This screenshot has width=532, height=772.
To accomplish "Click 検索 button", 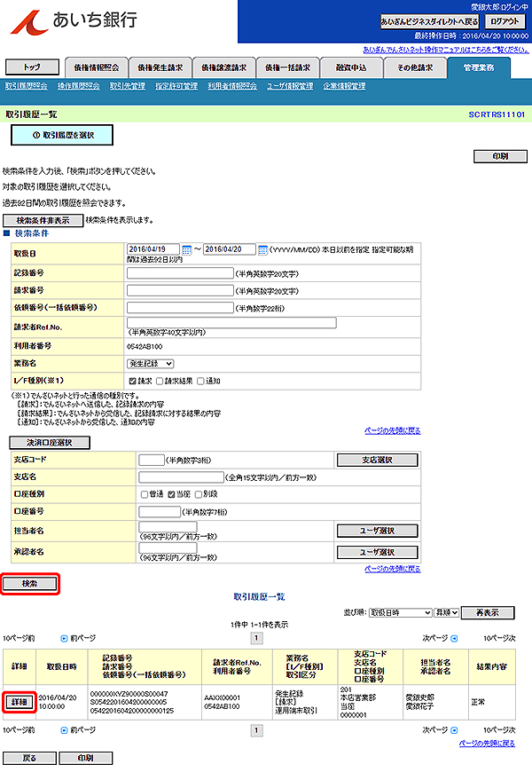I will 29,584.
